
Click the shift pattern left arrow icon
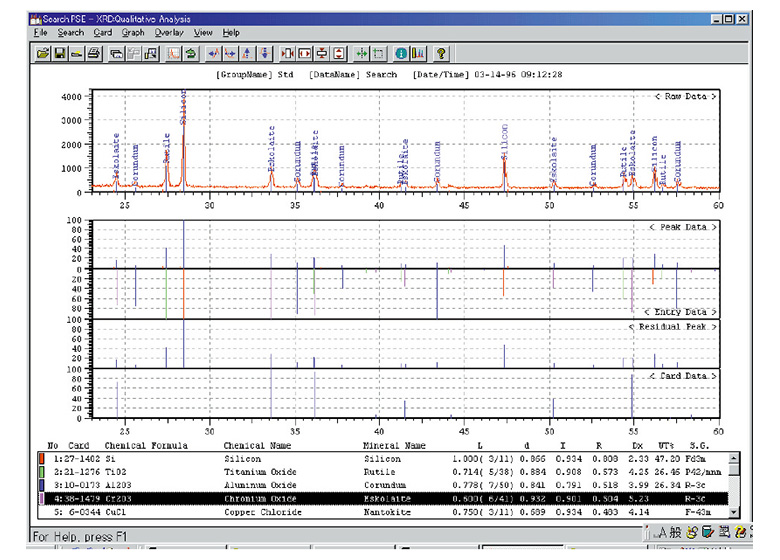(214, 53)
